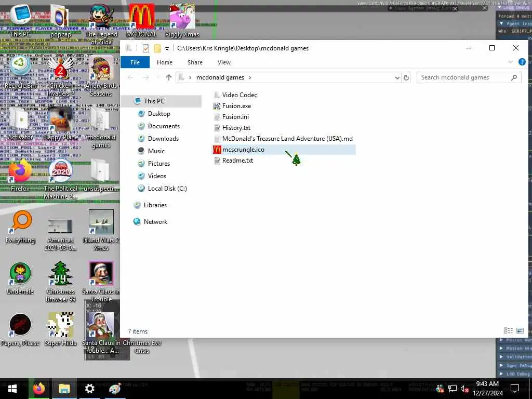Launch Santa Claus in Trouble shortcut

click(x=101, y=282)
